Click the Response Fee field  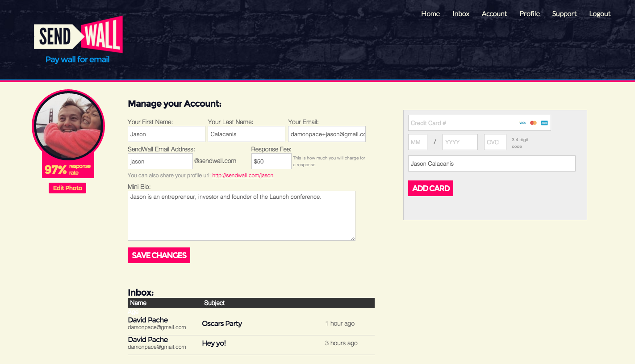272,161
